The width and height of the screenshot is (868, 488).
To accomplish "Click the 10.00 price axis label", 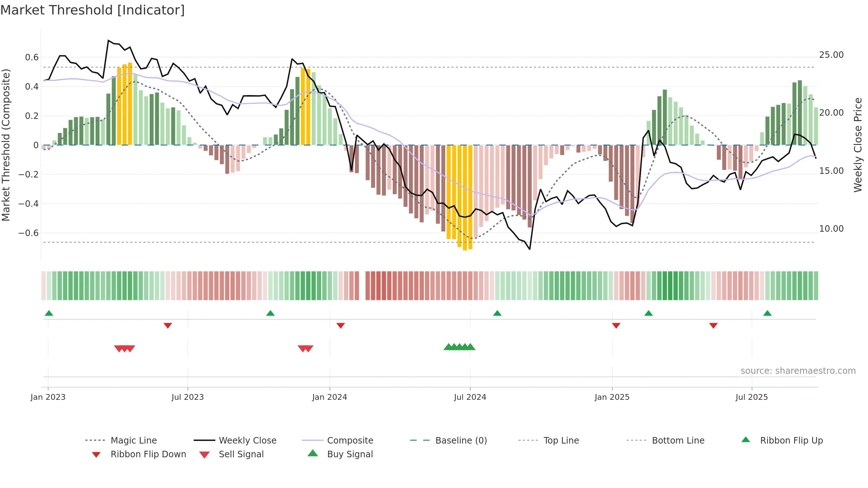I will (x=831, y=229).
